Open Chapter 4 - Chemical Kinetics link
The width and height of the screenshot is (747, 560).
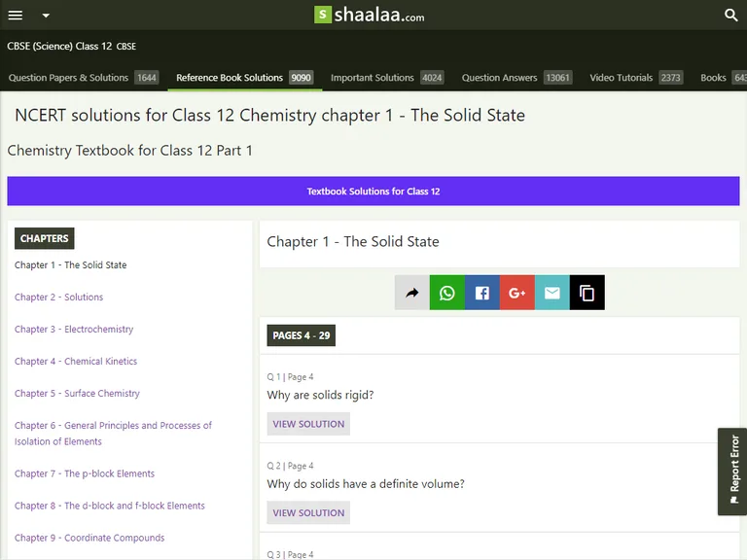point(76,361)
